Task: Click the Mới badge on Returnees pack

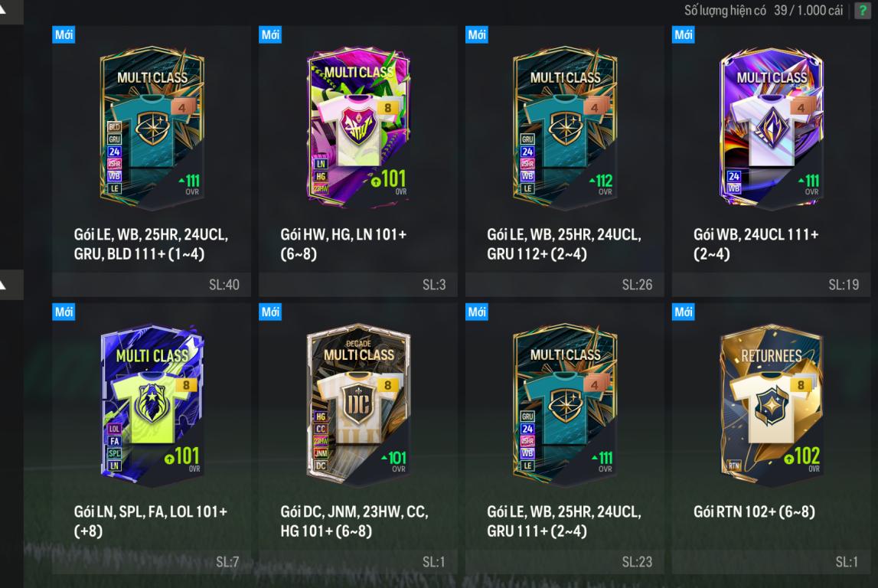Action: [683, 312]
